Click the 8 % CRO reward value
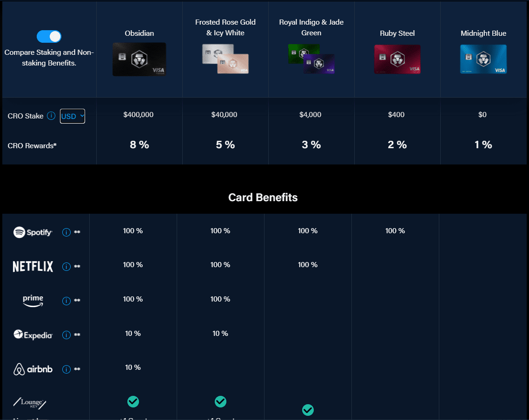 [x=139, y=144]
